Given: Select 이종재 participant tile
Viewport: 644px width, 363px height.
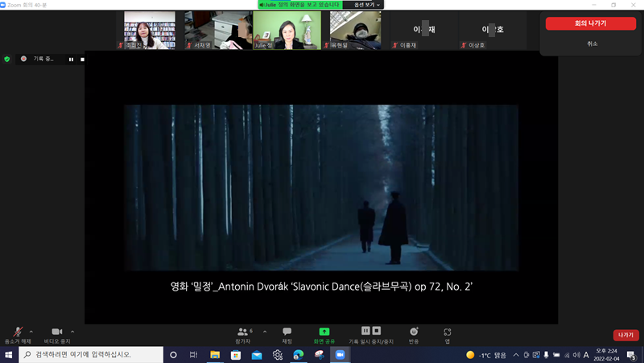Looking at the screenshot, I should click(x=424, y=30).
